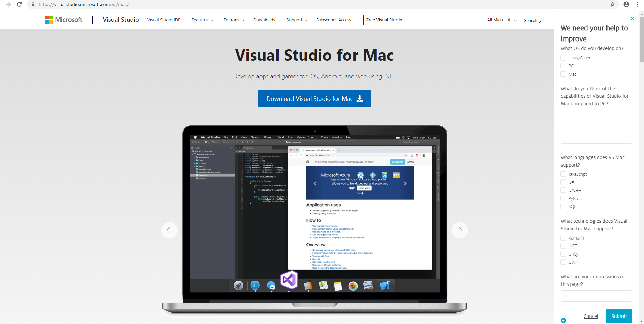Viewport: 644px width, 324px height.
Task: Check the PC checkbox
Action: coord(563,66)
